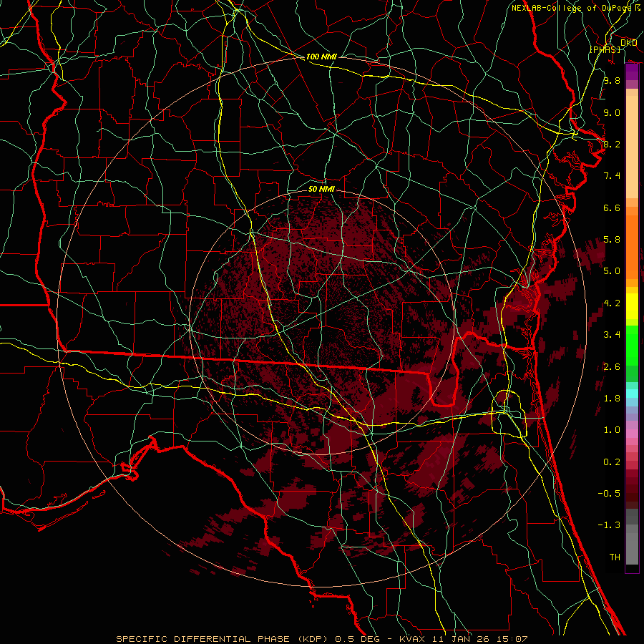Click the 9.8 value on the scale
This screenshot has width=644, height=644.
pos(611,81)
